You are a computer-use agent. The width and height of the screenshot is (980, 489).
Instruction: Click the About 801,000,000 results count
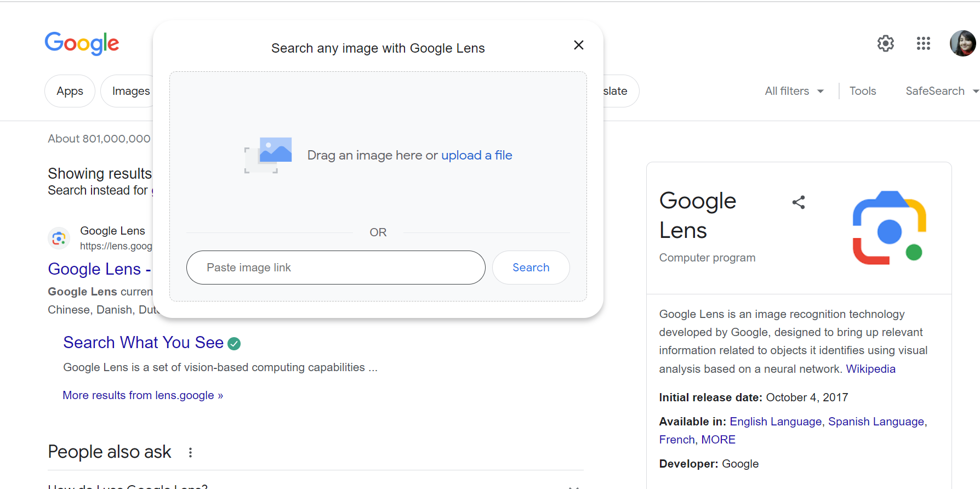[99, 139]
